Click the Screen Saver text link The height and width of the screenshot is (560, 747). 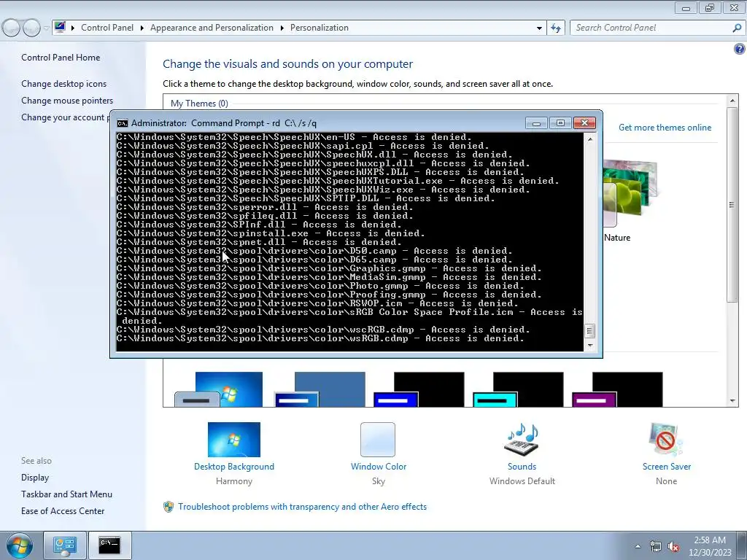coord(667,467)
